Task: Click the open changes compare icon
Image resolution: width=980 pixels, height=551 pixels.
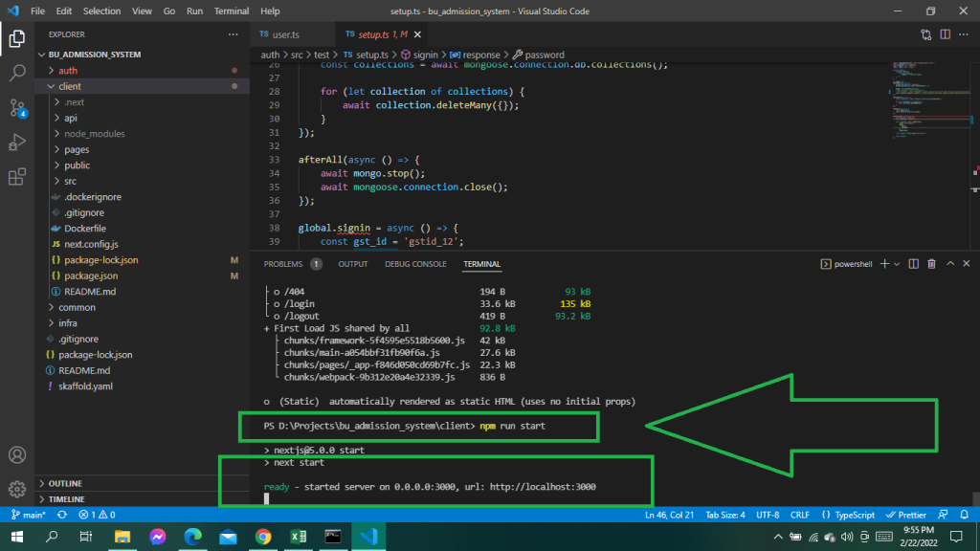Action: [925, 34]
